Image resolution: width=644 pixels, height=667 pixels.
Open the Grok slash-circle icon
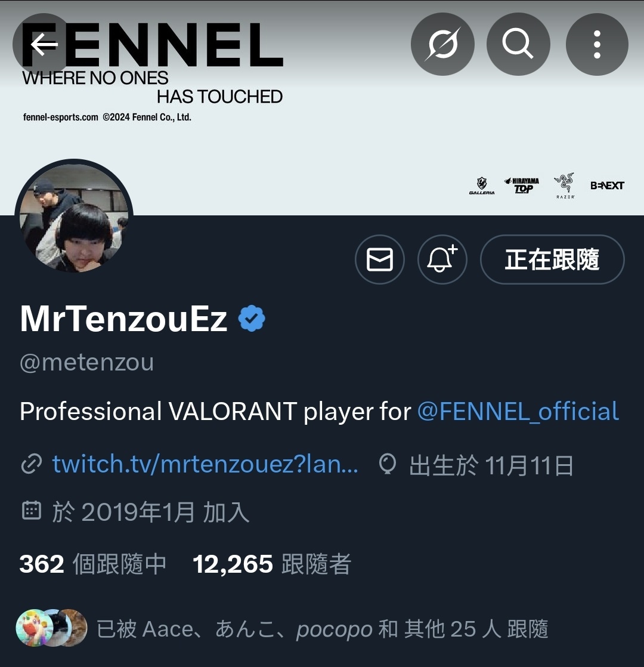(x=442, y=44)
